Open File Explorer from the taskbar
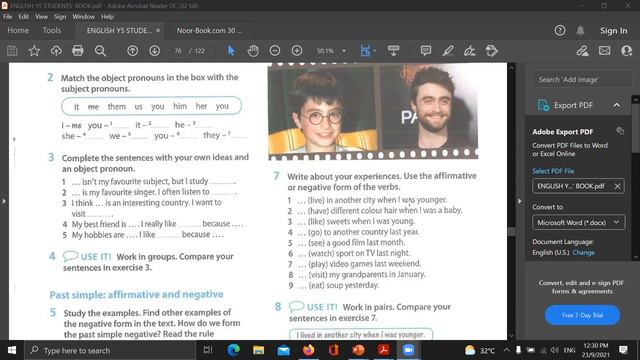 [x=258, y=350]
